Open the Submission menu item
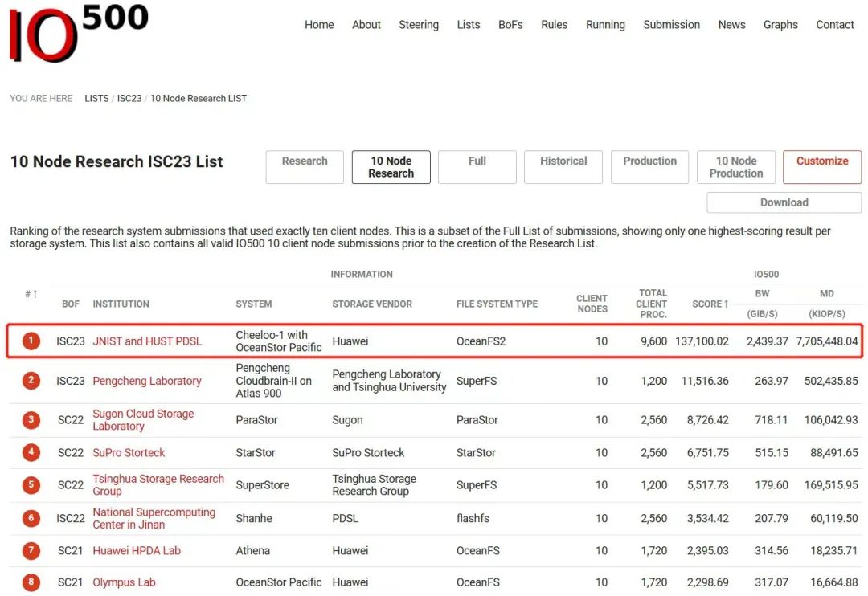 click(671, 25)
